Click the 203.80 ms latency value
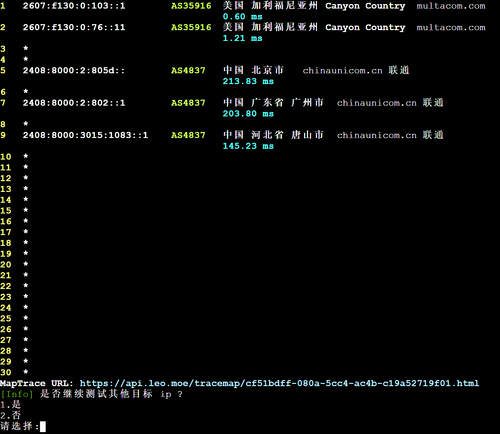The image size is (500, 434). coord(248,114)
